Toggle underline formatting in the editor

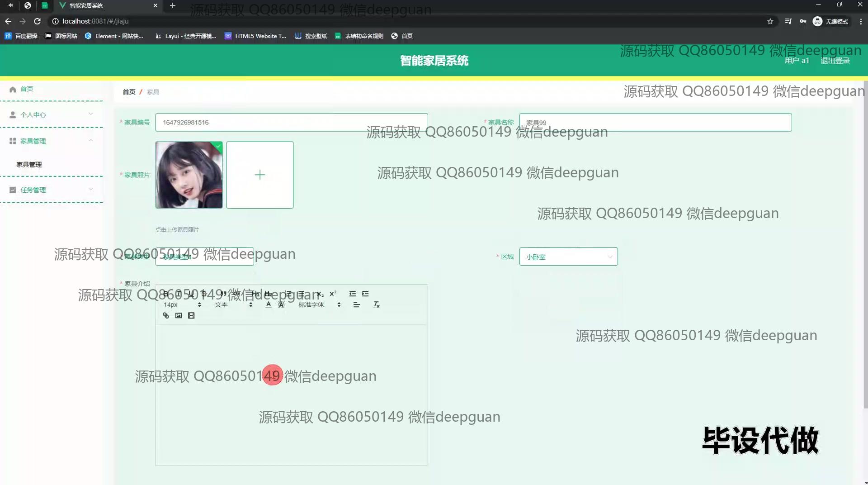point(191,294)
